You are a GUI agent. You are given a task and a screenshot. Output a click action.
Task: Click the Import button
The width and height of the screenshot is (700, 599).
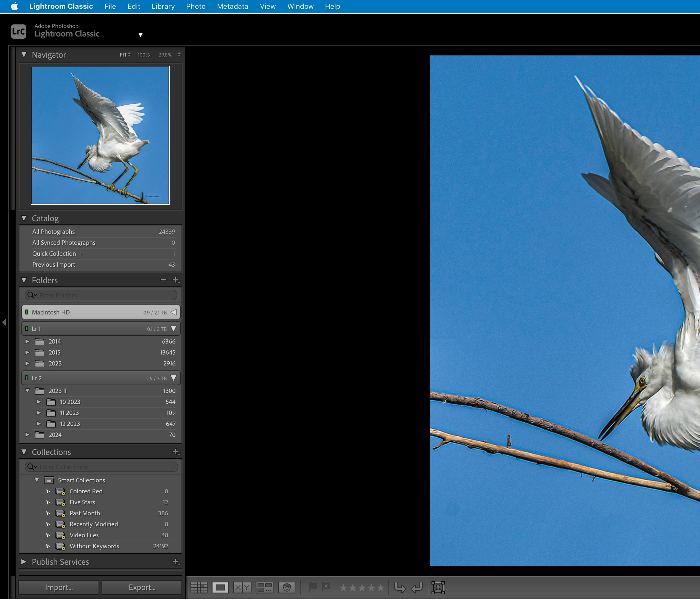coord(59,587)
